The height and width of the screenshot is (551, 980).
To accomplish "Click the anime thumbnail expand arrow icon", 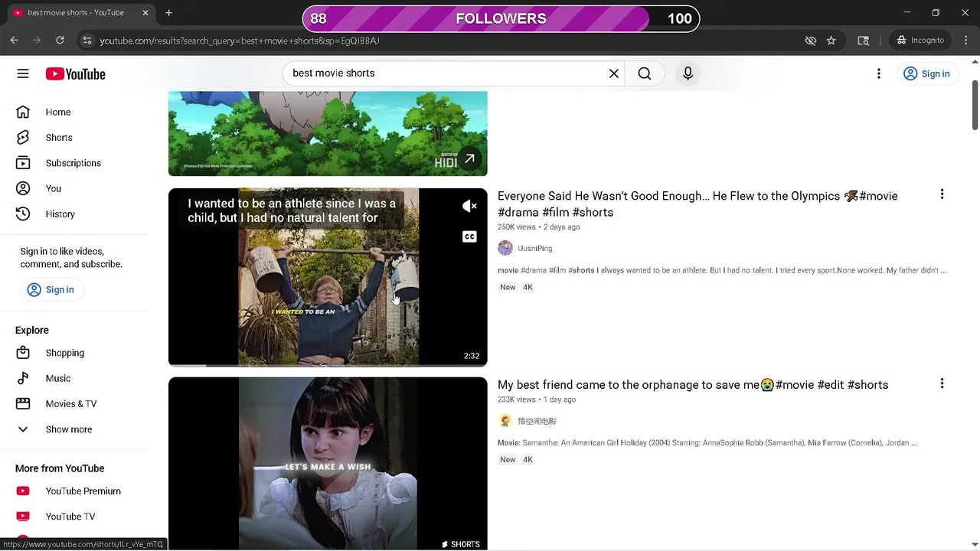I will click(x=469, y=158).
